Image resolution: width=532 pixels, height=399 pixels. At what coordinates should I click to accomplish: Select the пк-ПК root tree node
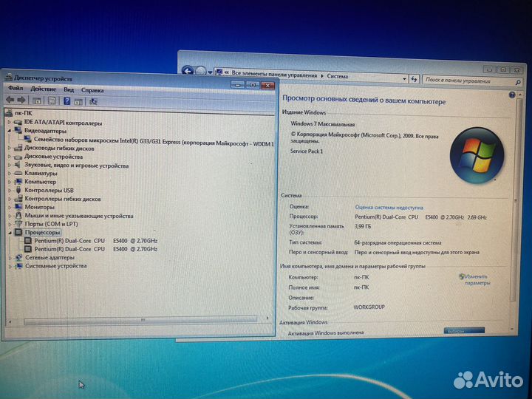point(24,113)
